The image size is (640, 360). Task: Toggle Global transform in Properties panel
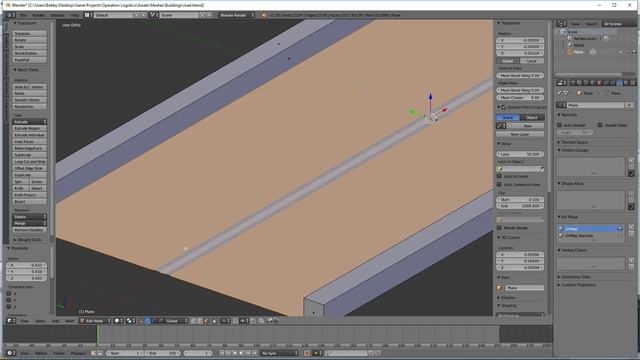click(x=508, y=61)
